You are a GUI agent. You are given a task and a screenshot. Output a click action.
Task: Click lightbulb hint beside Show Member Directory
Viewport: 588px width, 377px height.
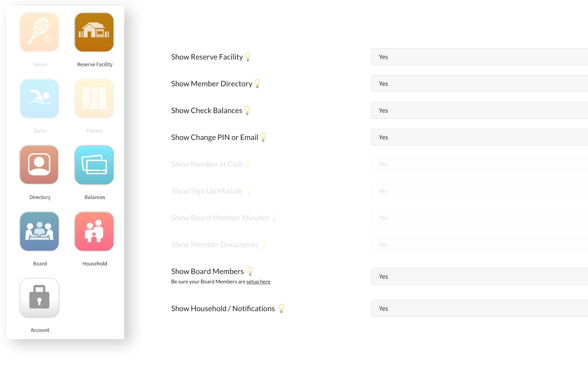pyautogui.click(x=257, y=83)
